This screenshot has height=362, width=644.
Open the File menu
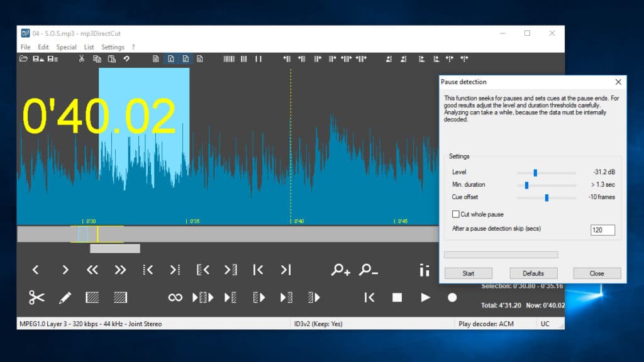[25, 47]
